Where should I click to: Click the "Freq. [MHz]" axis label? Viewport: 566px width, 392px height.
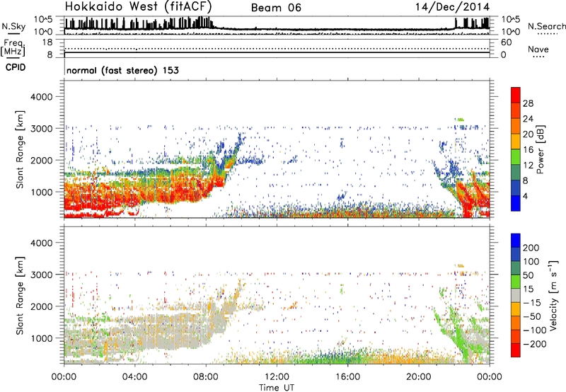(13, 47)
